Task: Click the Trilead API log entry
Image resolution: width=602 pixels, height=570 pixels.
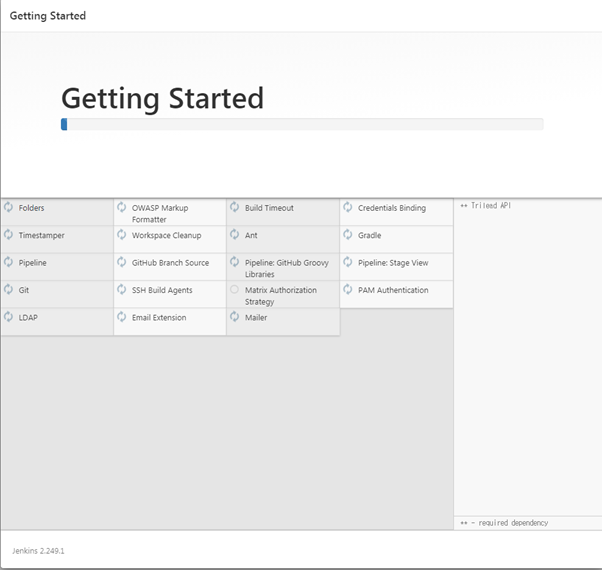Action: (x=486, y=206)
